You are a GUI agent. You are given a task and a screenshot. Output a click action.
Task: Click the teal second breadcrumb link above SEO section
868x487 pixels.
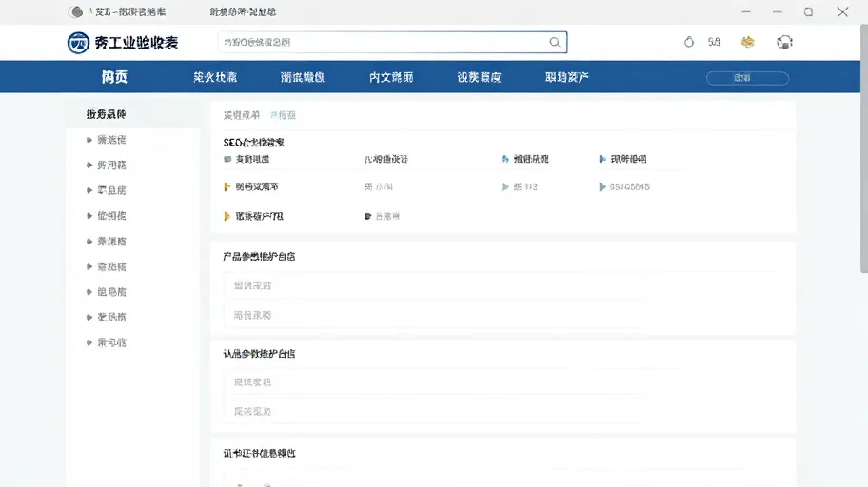pos(283,115)
